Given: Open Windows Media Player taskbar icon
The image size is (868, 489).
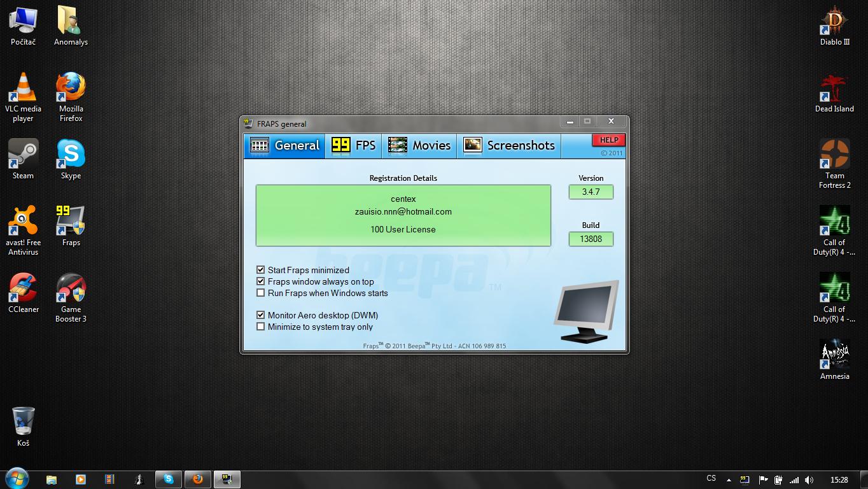Looking at the screenshot, I should click(80, 479).
